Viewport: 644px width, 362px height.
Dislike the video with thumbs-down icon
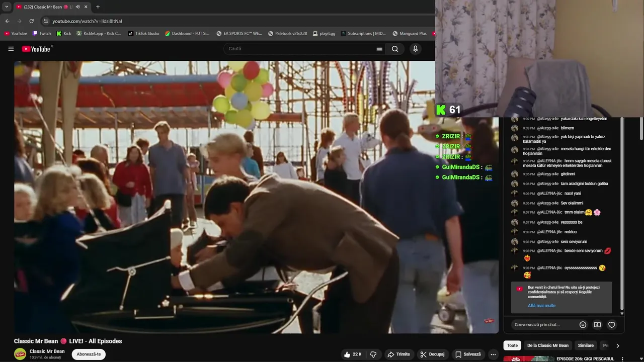[x=373, y=354]
